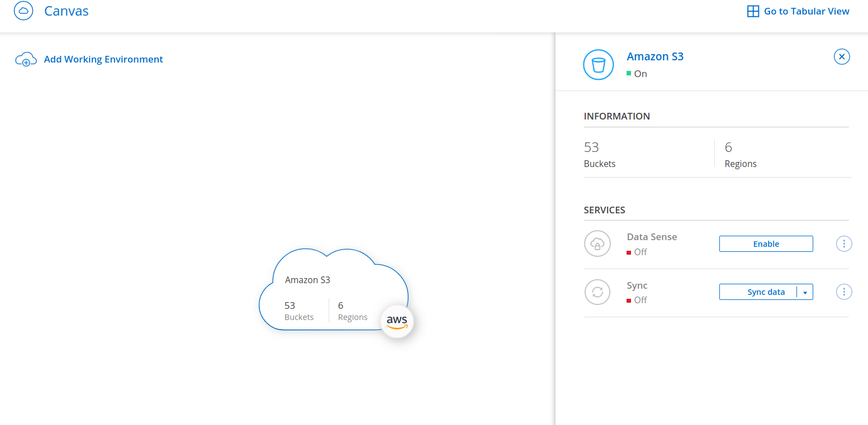Expand the Sync data dropdown arrow
Viewport: 868px width, 425px height.
(x=805, y=293)
